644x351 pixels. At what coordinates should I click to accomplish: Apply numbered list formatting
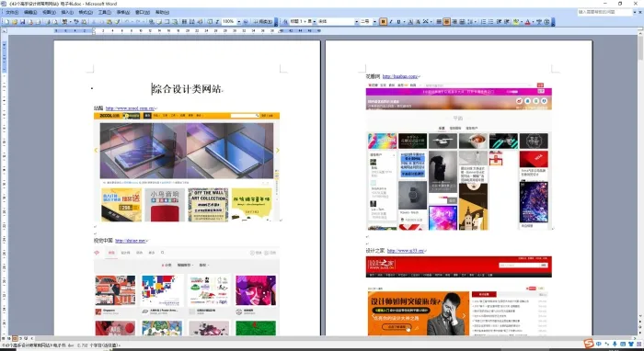[x=484, y=22]
